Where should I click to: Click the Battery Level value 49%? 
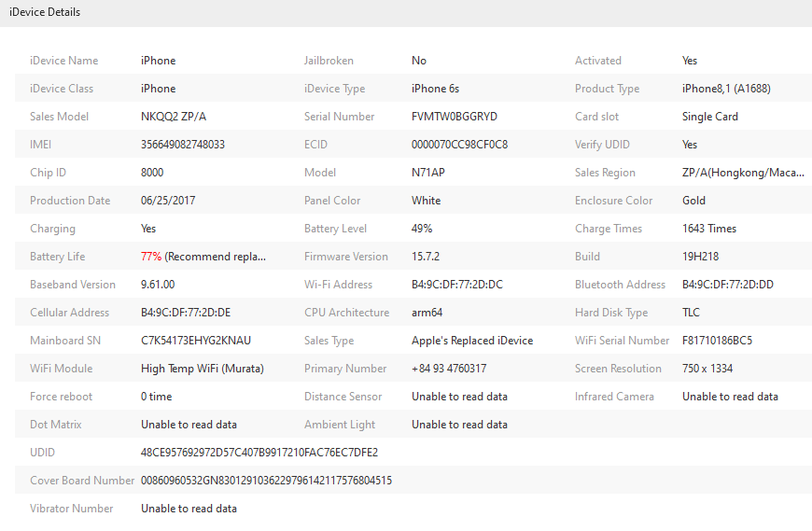422,229
